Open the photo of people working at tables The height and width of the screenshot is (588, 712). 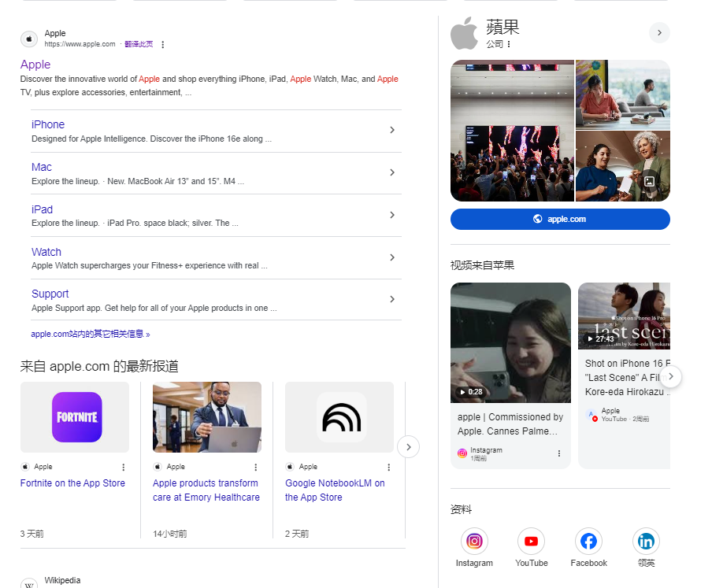pos(623,94)
